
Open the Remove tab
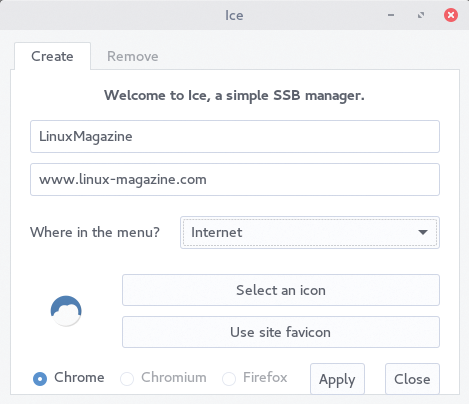pos(132,56)
